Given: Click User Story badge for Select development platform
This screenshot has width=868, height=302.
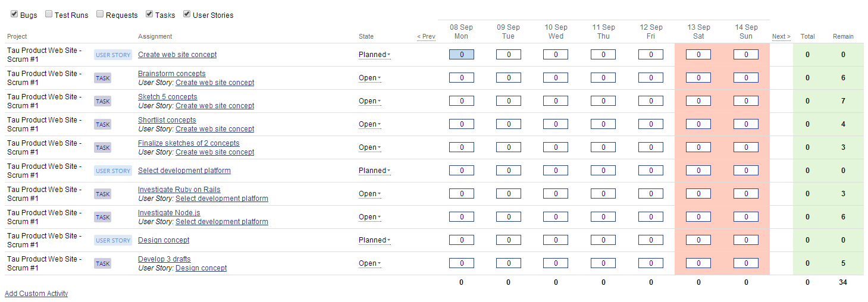Looking at the screenshot, I should click(x=113, y=171).
